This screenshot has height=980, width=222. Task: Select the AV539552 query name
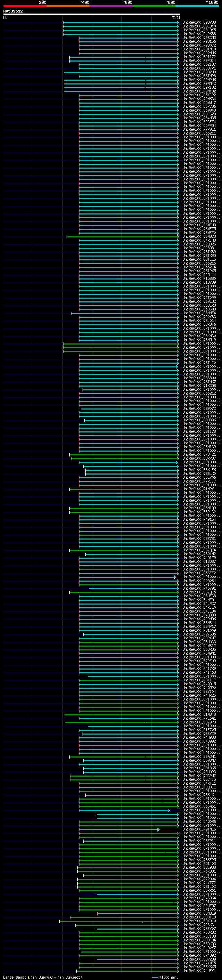click(13, 11)
